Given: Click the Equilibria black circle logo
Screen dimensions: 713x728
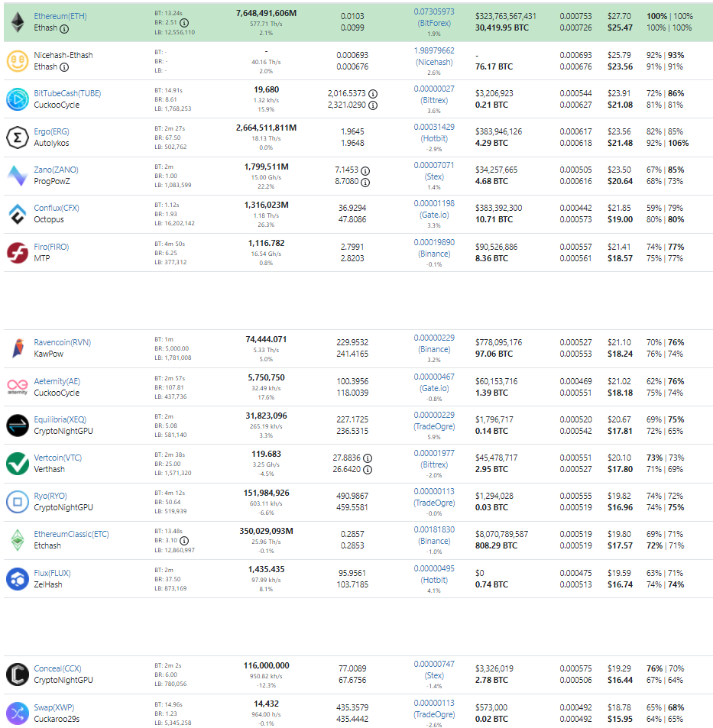Looking at the screenshot, I should click(x=18, y=425).
